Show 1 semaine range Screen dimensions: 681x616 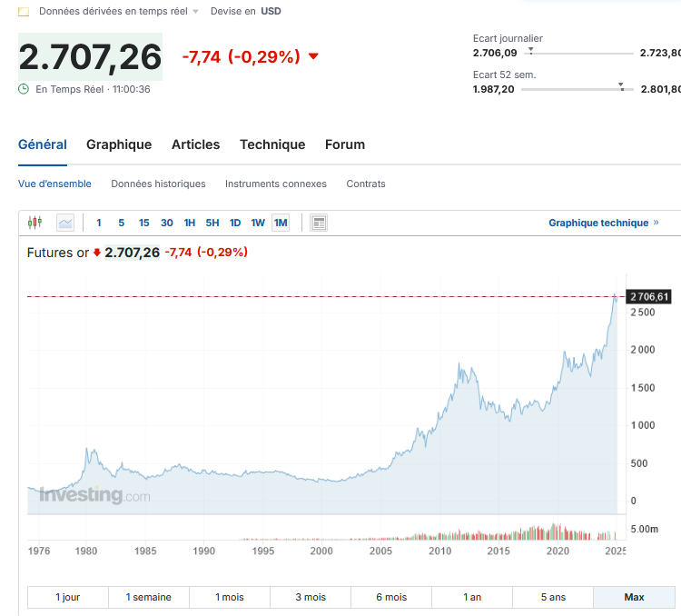pyautogui.click(x=149, y=597)
